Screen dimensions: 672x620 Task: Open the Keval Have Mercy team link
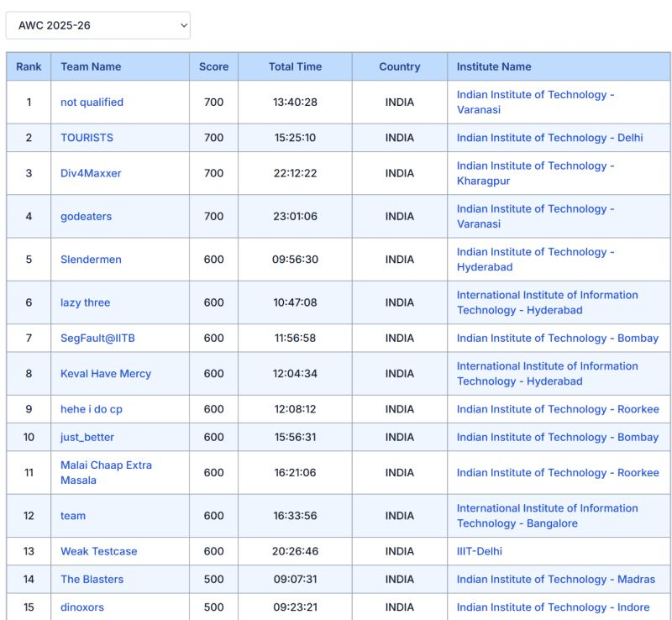point(106,374)
